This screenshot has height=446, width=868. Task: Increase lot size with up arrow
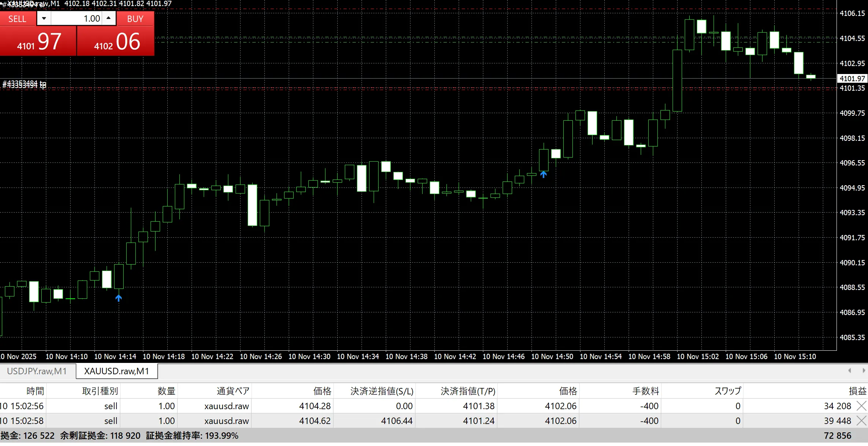click(x=109, y=18)
